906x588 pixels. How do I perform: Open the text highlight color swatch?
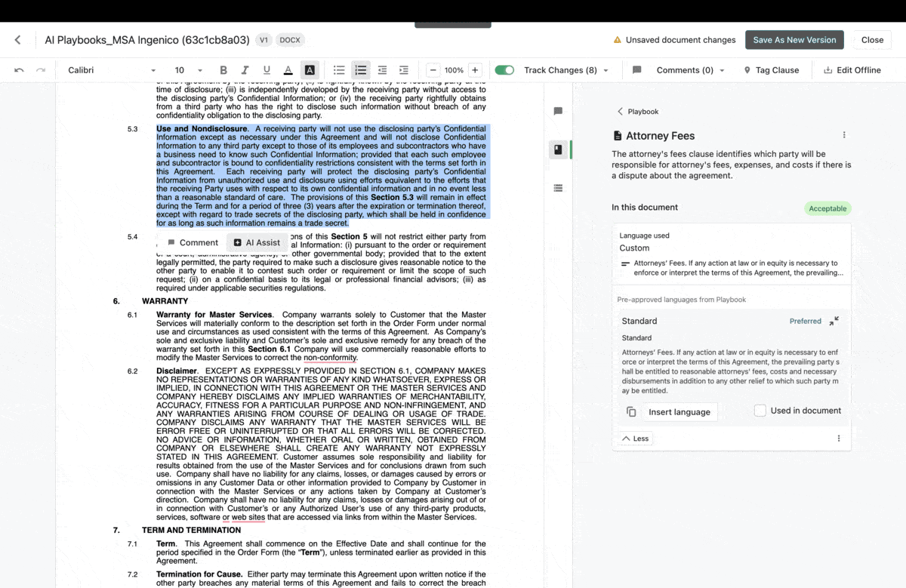(310, 70)
